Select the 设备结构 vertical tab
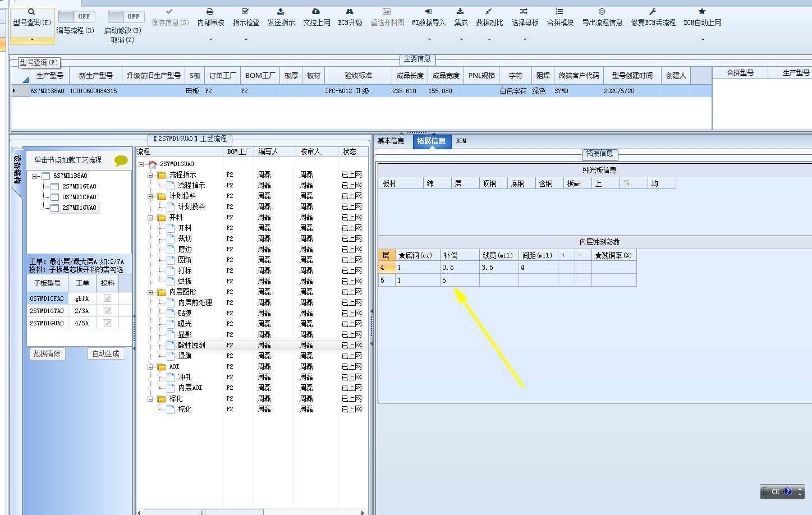Screen dimensions: 812x515 point(17,169)
